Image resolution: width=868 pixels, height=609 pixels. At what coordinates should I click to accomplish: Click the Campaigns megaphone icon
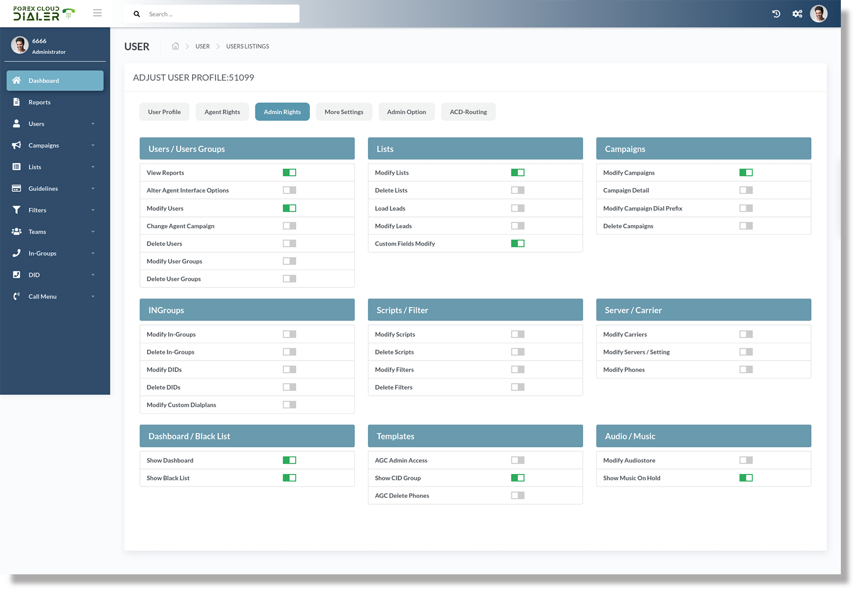coord(17,145)
